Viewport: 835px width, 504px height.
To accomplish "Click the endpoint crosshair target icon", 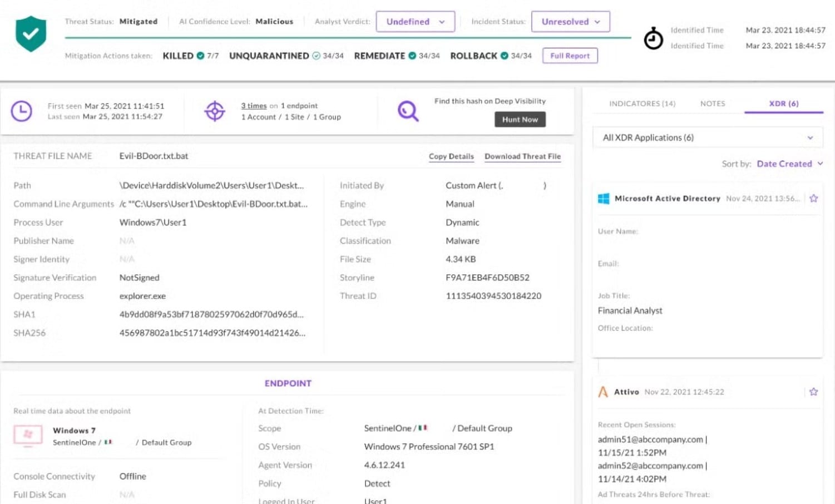I will click(214, 111).
